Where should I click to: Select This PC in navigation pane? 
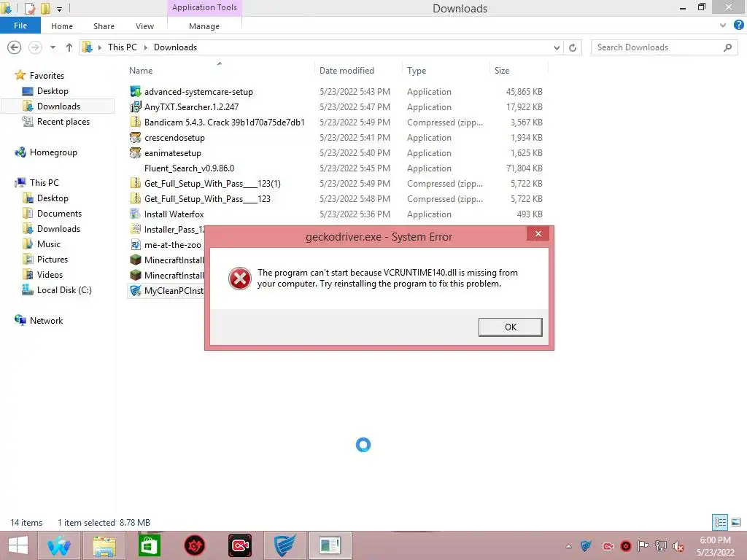(44, 183)
